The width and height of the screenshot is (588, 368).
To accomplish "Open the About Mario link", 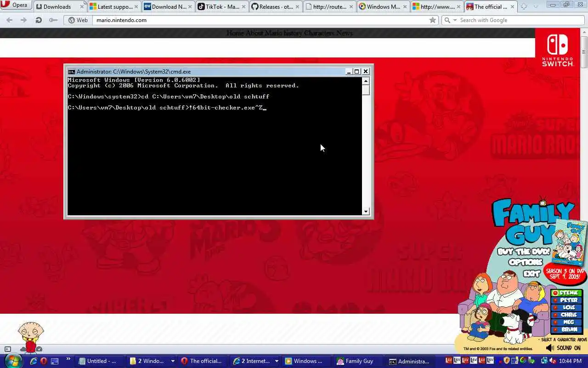I will (264, 33).
